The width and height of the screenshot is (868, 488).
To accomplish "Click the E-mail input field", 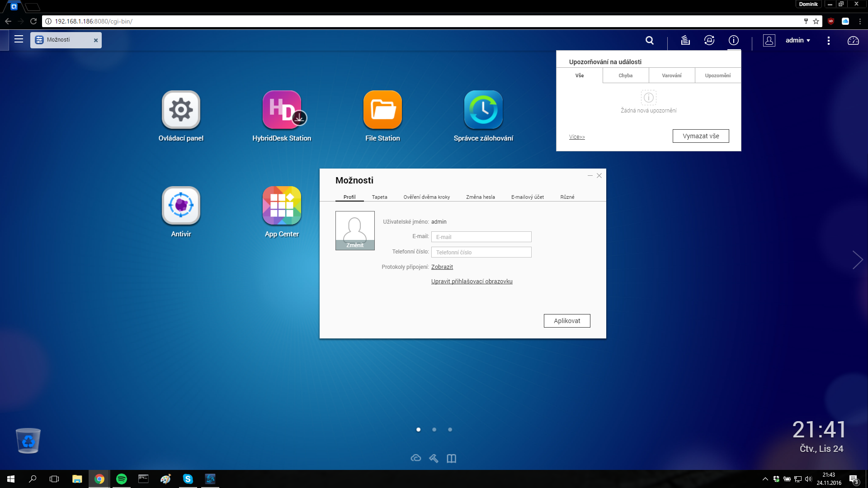I will pos(481,237).
